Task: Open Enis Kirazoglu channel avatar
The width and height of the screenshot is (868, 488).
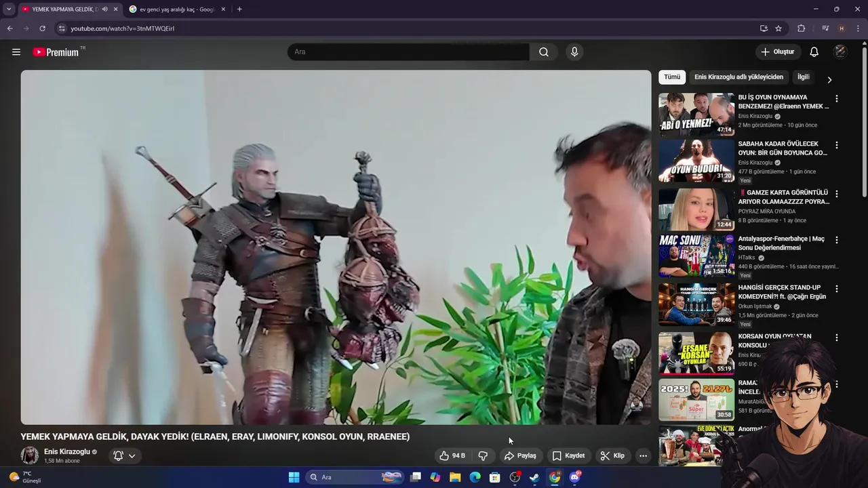Action: [30, 455]
